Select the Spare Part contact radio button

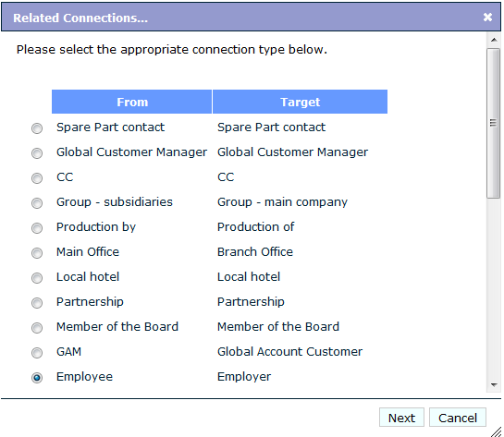[37, 128]
